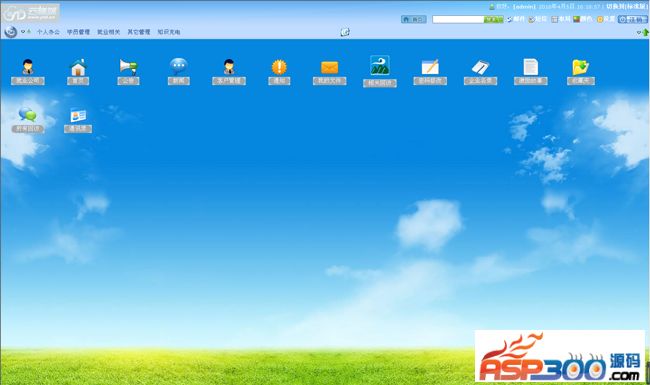Open the 其它管理 menu

pos(139,32)
